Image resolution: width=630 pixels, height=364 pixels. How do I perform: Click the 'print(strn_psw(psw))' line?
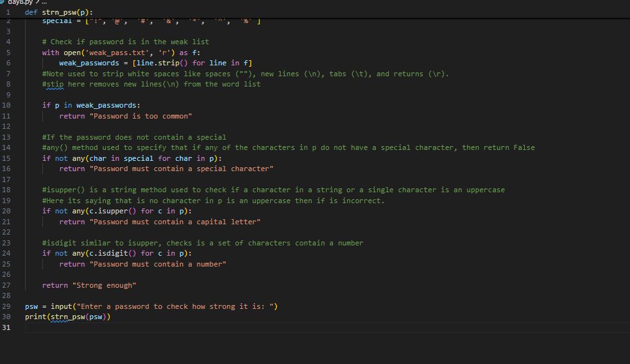67,317
